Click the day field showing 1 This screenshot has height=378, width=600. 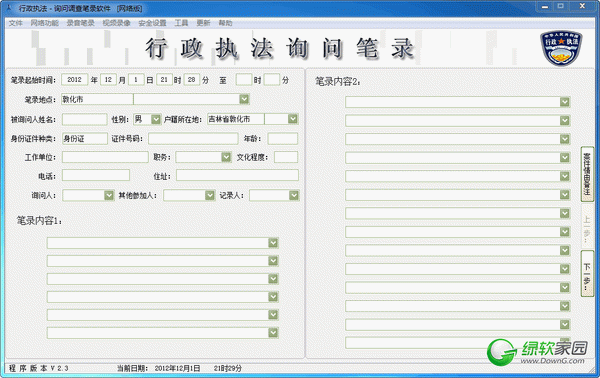click(136, 80)
